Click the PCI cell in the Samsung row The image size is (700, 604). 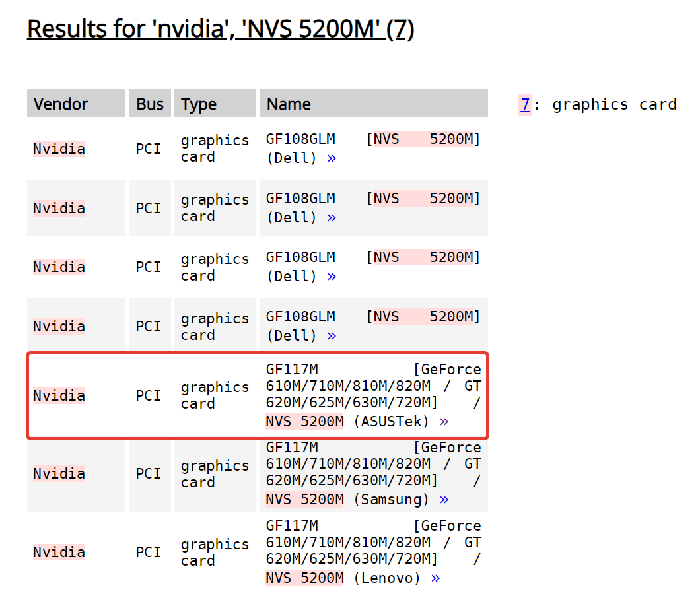coord(148,473)
